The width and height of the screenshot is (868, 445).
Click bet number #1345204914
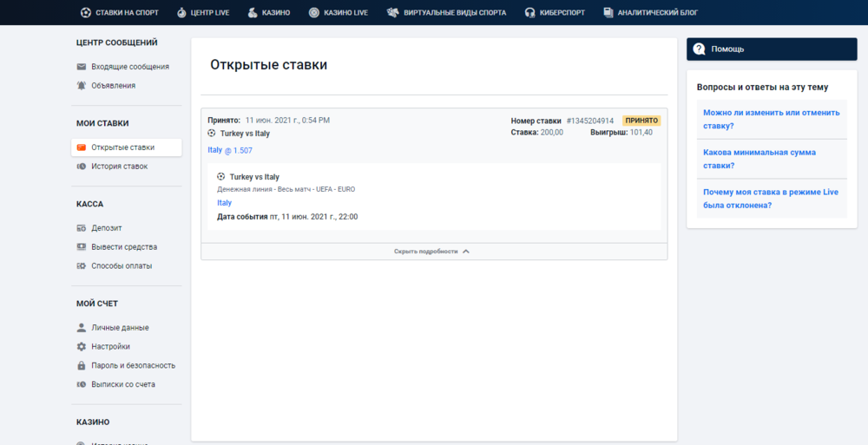pyautogui.click(x=590, y=120)
